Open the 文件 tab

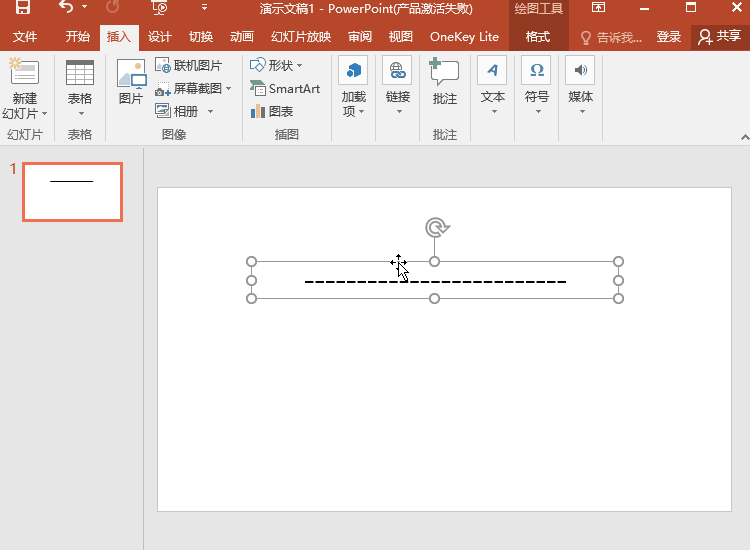click(25, 37)
